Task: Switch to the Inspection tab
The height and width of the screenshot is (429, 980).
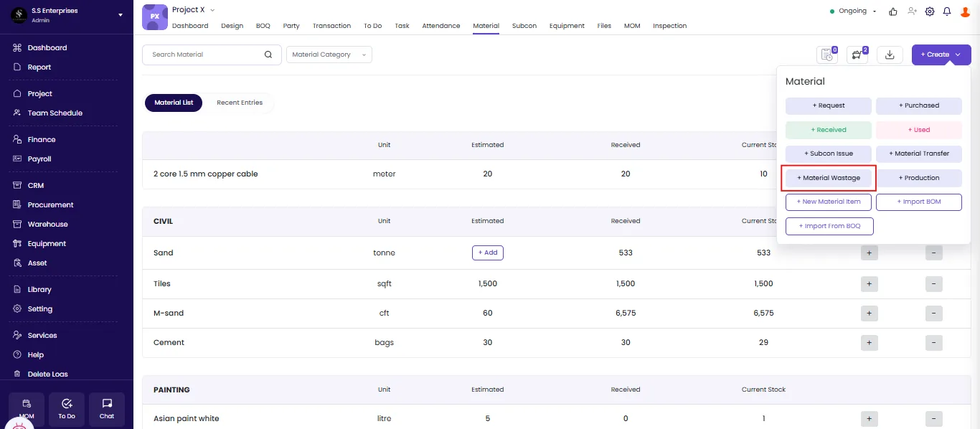Action: pyautogui.click(x=670, y=26)
